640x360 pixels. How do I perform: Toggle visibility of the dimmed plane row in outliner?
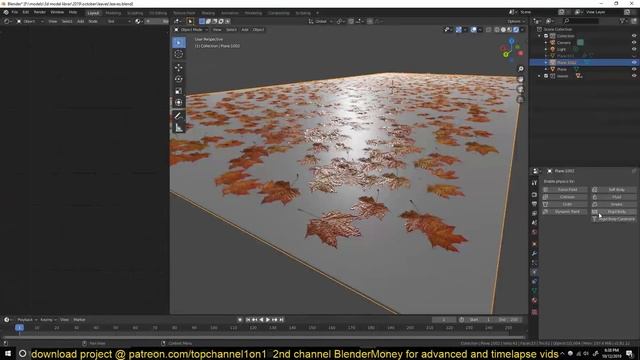tap(634, 56)
